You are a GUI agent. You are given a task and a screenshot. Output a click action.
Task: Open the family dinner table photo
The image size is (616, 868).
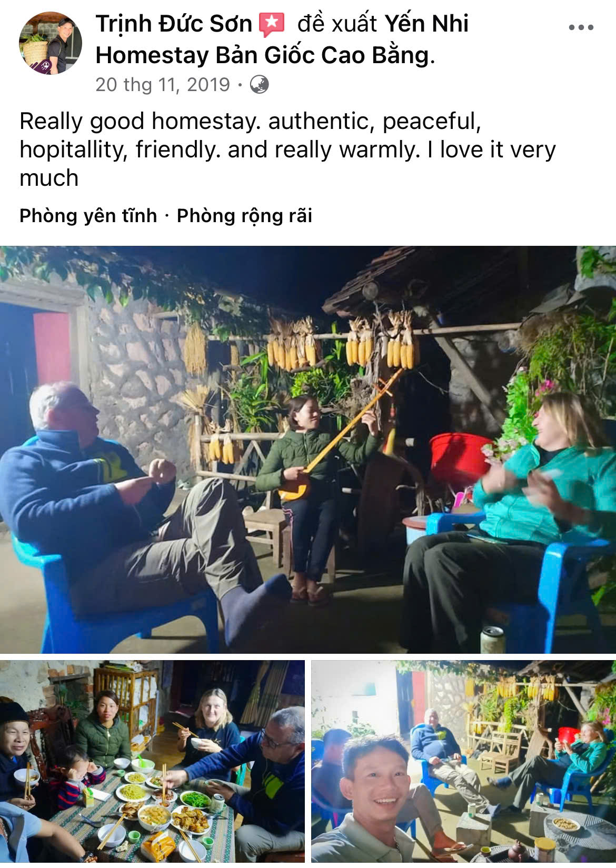(152, 761)
